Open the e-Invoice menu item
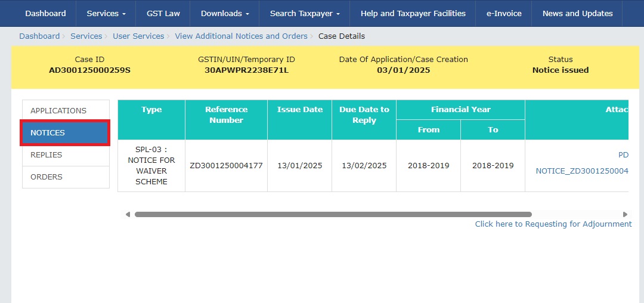The width and height of the screenshot is (644, 303). tap(504, 14)
